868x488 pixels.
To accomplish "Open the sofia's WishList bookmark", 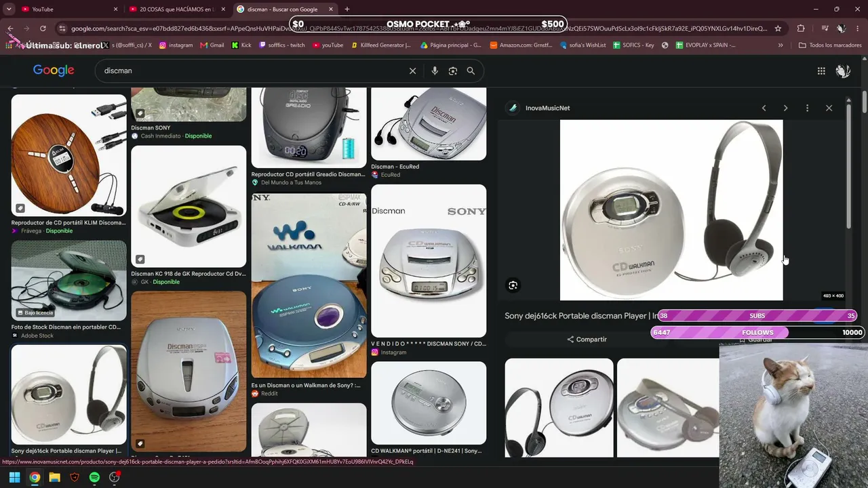I will (x=583, y=45).
